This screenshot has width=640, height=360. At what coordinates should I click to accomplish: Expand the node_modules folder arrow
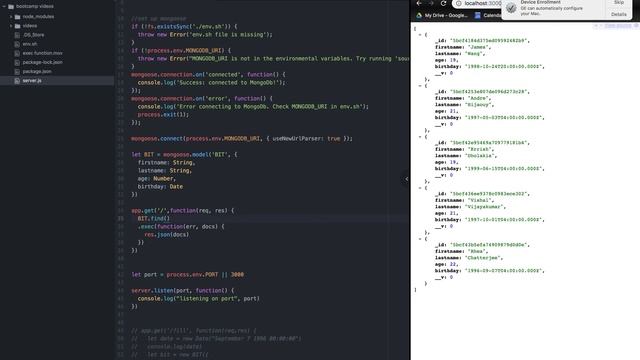[11, 17]
